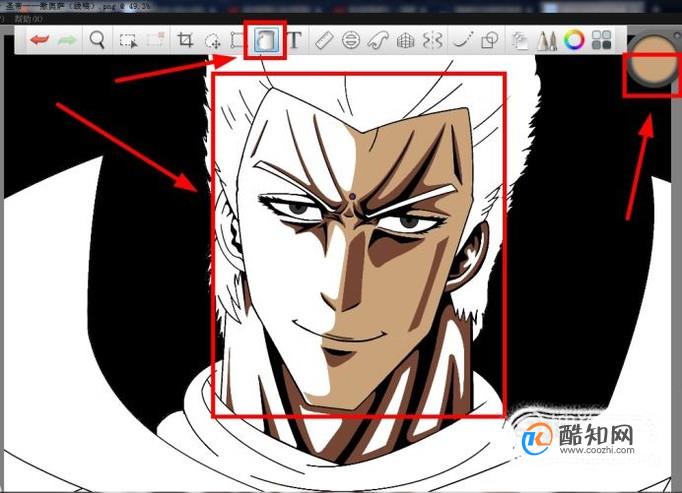Enable the French Curve guide

(x=378, y=40)
